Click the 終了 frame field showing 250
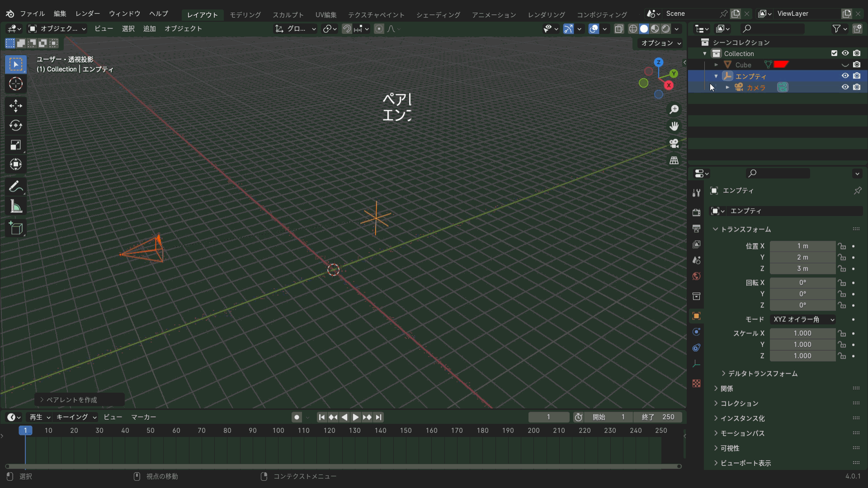Screen dimensions: 868x488 click(x=658, y=417)
